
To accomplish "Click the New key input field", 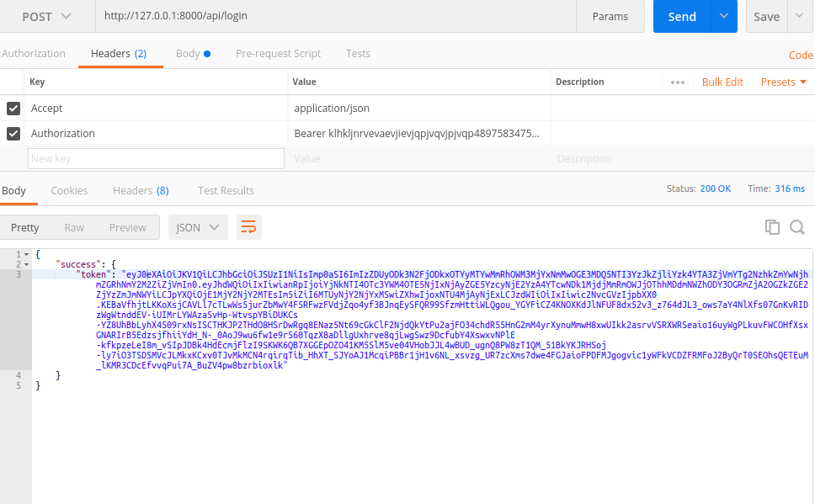I will coord(157,159).
